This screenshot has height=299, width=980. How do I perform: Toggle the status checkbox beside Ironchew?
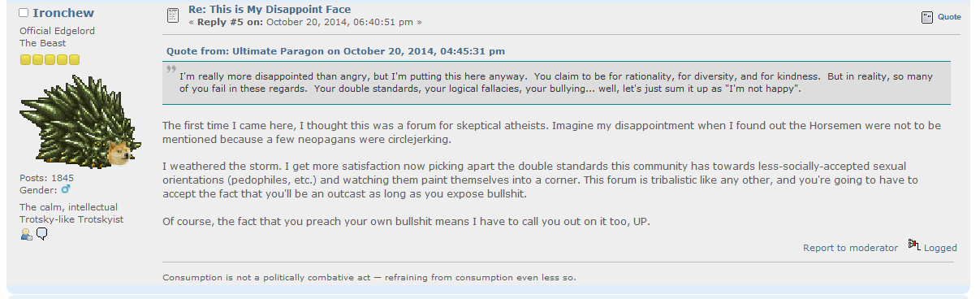[24, 13]
